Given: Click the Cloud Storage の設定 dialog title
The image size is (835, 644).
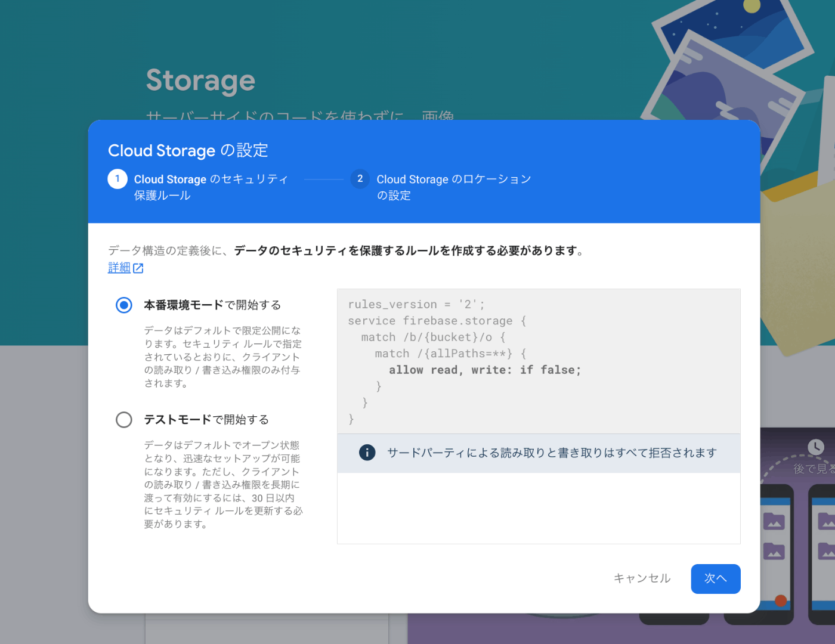Looking at the screenshot, I should (188, 150).
